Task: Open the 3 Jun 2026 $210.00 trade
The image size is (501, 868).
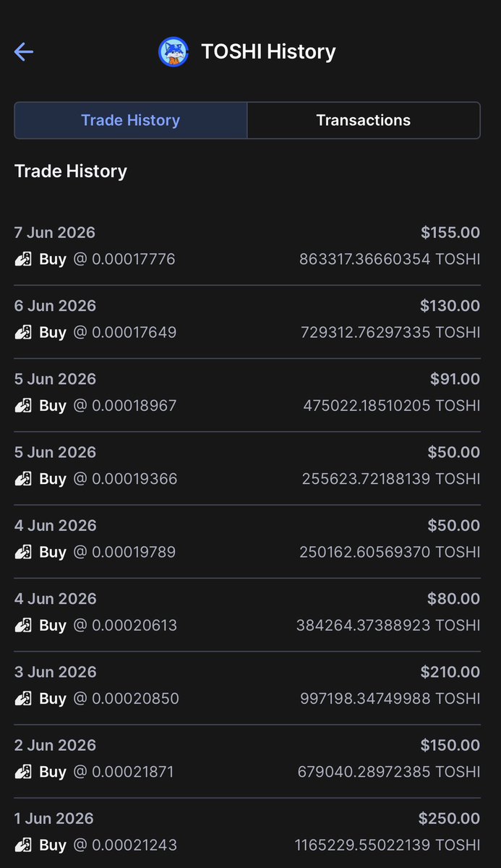Action: 247,686
